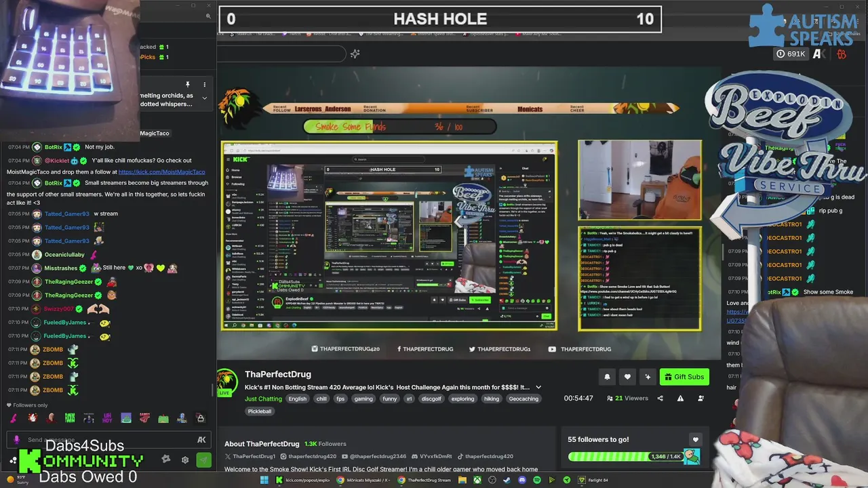This screenshot has height=488, width=868.
Task: Open Spotify from the taskbar
Action: point(536,480)
